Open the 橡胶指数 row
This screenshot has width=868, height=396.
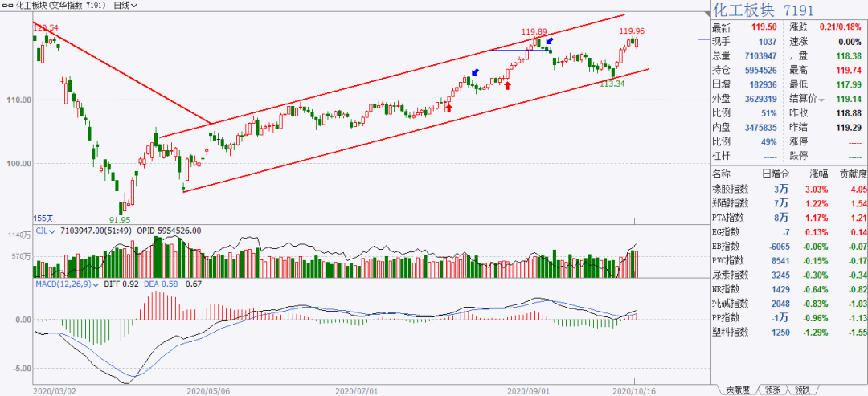(x=789, y=189)
